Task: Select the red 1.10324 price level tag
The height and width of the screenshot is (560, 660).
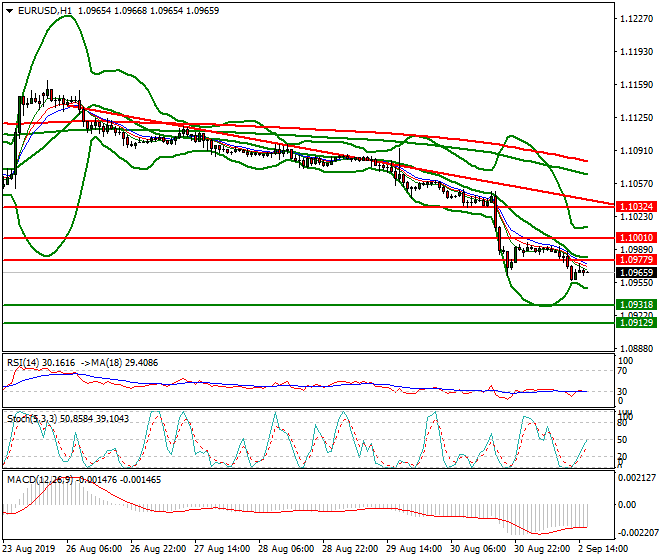Action: click(x=636, y=206)
